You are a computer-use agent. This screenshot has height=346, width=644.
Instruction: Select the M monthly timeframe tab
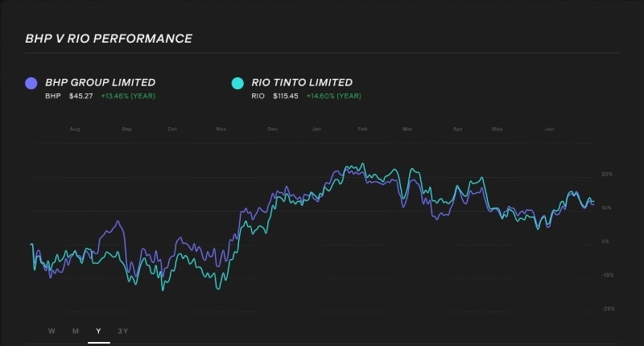[x=75, y=331]
